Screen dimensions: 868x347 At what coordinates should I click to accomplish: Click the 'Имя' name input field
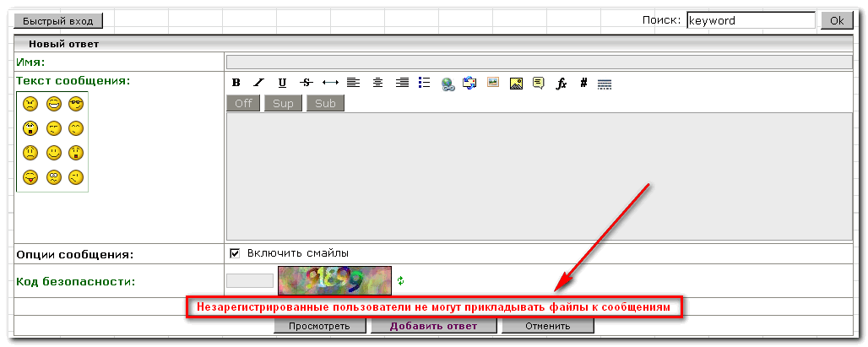540,62
